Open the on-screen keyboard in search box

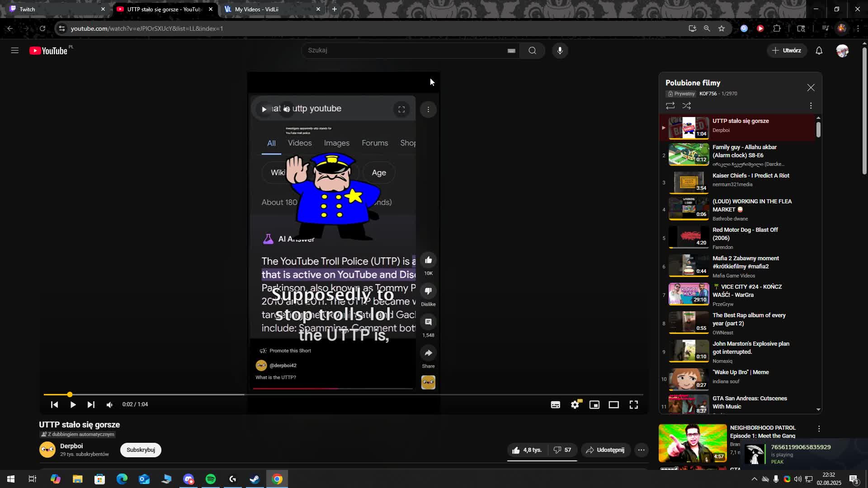click(511, 51)
